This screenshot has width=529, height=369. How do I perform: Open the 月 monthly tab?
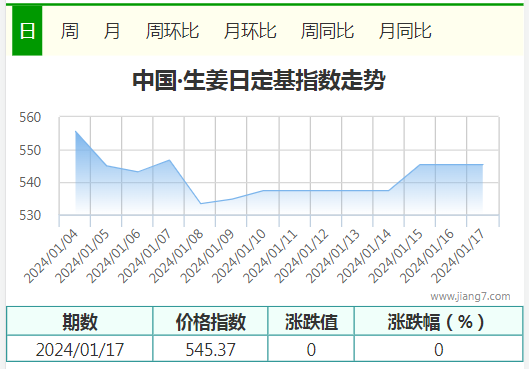pyautogui.click(x=112, y=31)
